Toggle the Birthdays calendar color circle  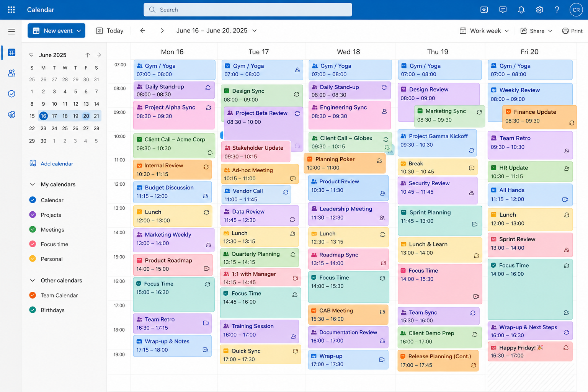pos(33,310)
